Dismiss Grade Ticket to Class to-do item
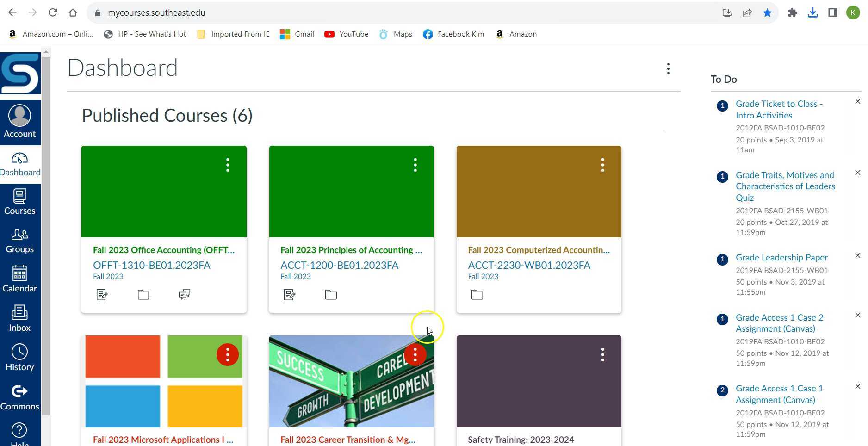868x446 pixels. point(857,101)
